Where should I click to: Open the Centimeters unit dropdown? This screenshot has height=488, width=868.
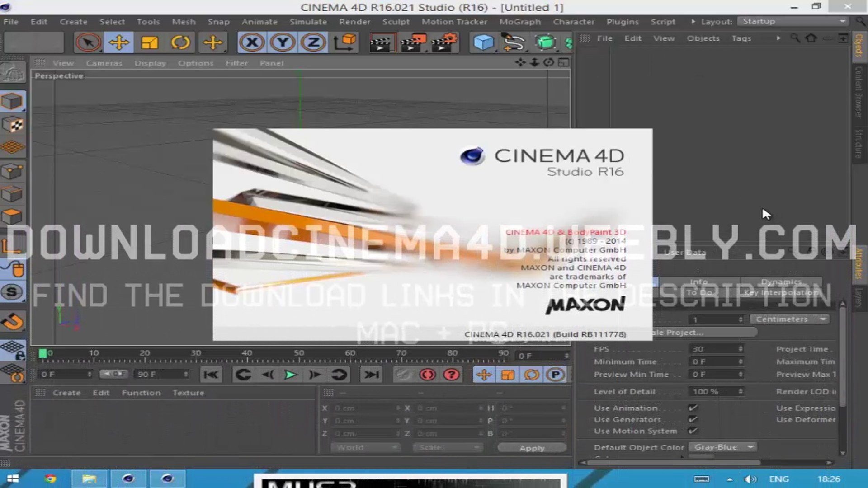790,319
